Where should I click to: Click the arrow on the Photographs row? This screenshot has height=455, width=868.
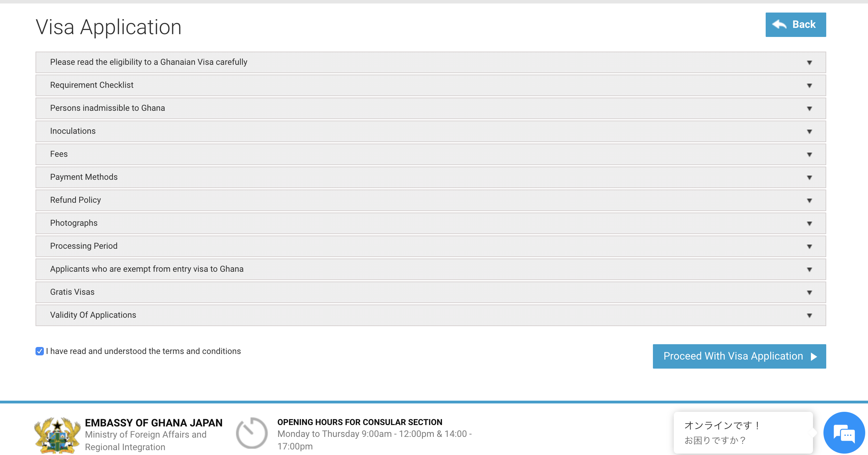click(809, 223)
